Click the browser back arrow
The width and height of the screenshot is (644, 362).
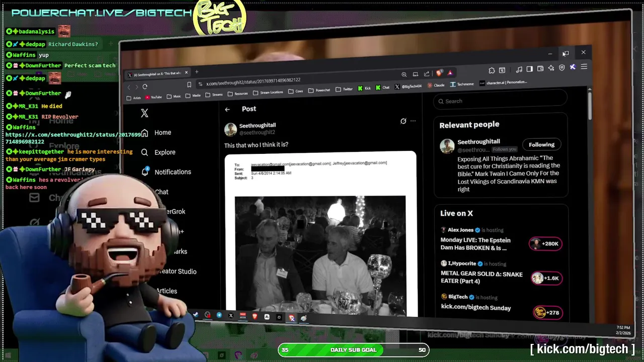pyautogui.click(x=129, y=87)
